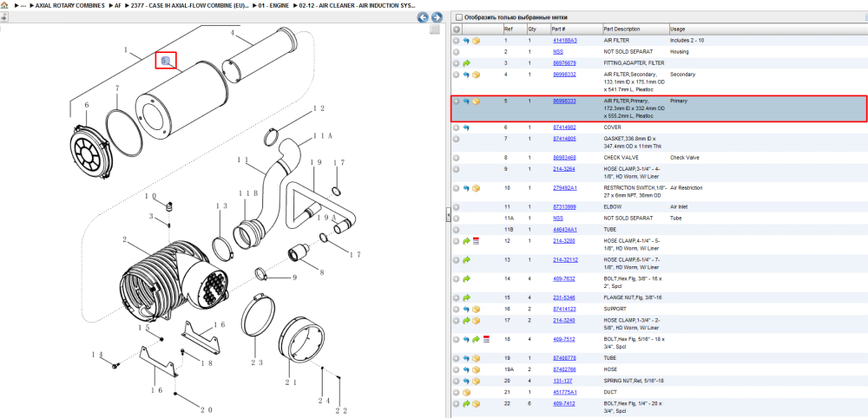Image resolution: width=868 pixels, height=418 pixels.
Task: Go to the home icon in breadcrumb
Action: pyautogui.click(x=3, y=5)
